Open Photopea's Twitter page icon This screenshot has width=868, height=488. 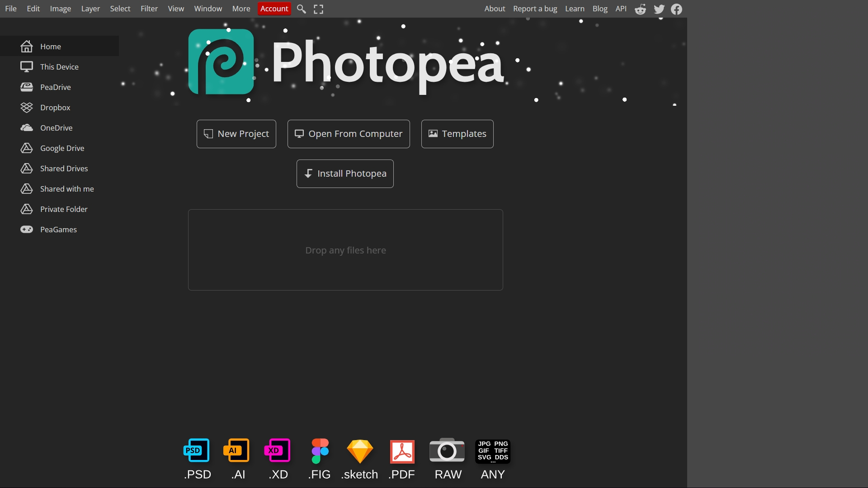click(x=659, y=9)
